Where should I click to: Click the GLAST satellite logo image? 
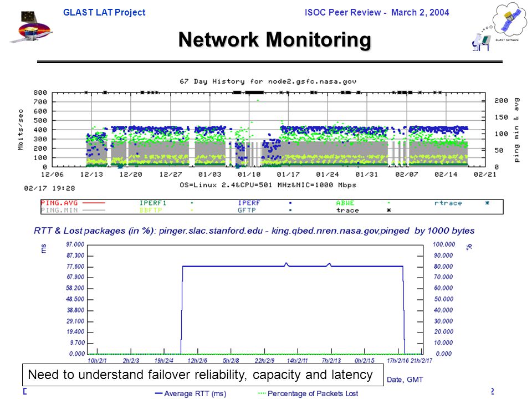pyautogui.click(x=31, y=27)
